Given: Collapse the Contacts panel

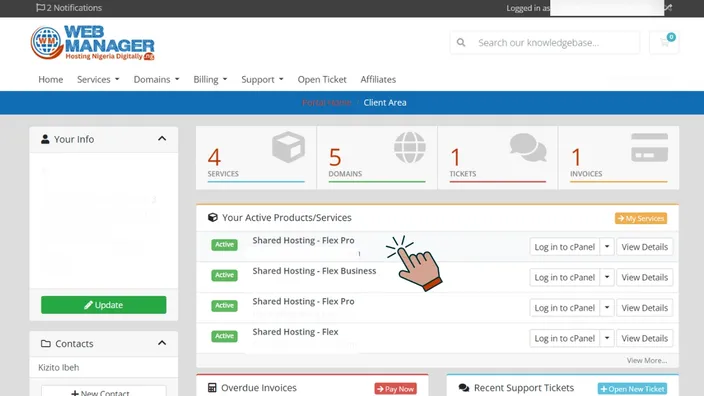Looking at the screenshot, I should [x=162, y=343].
